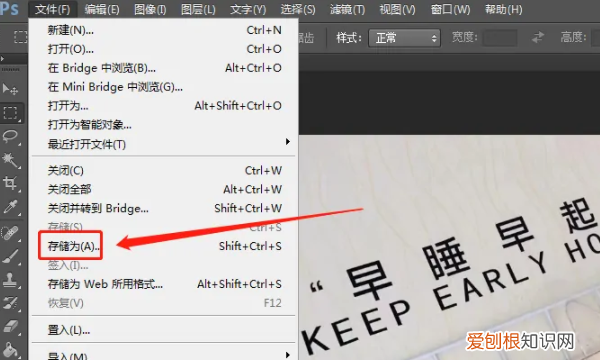The image size is (600, 360).
Task: Select the Lasso tool
Action: [x=10, y=137]
